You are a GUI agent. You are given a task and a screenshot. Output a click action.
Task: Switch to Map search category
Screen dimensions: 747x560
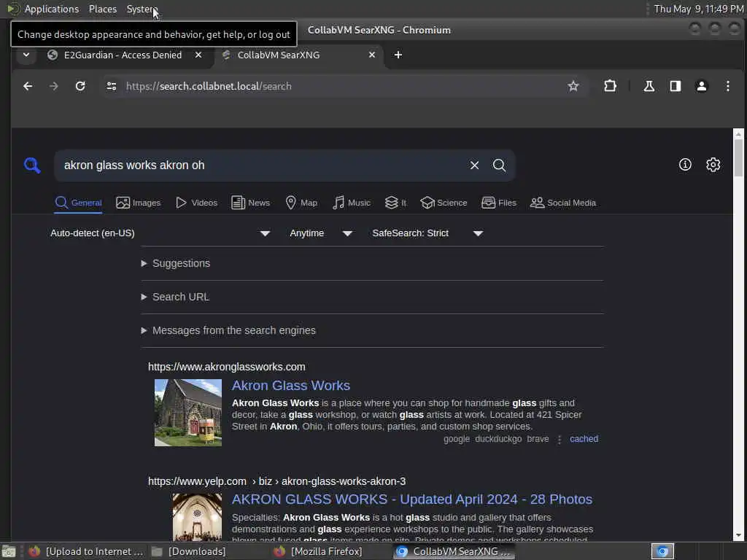(301, 203)
